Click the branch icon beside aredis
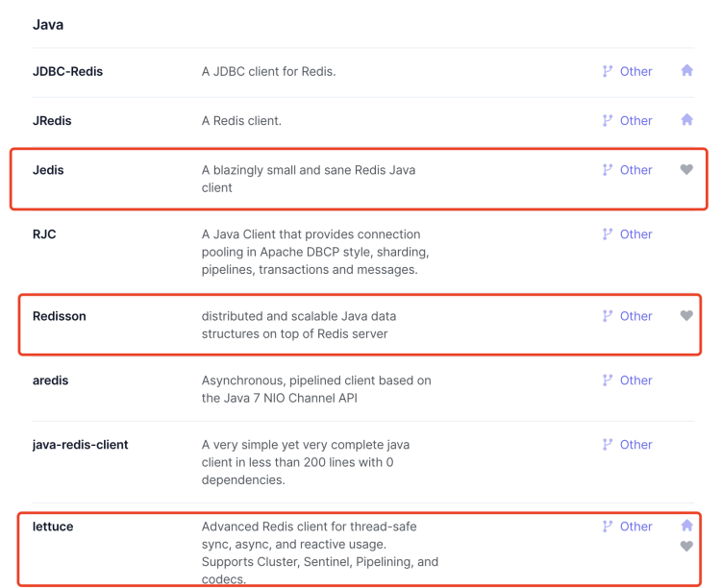The height and width of the screenshot is (588, 721). 608,380
